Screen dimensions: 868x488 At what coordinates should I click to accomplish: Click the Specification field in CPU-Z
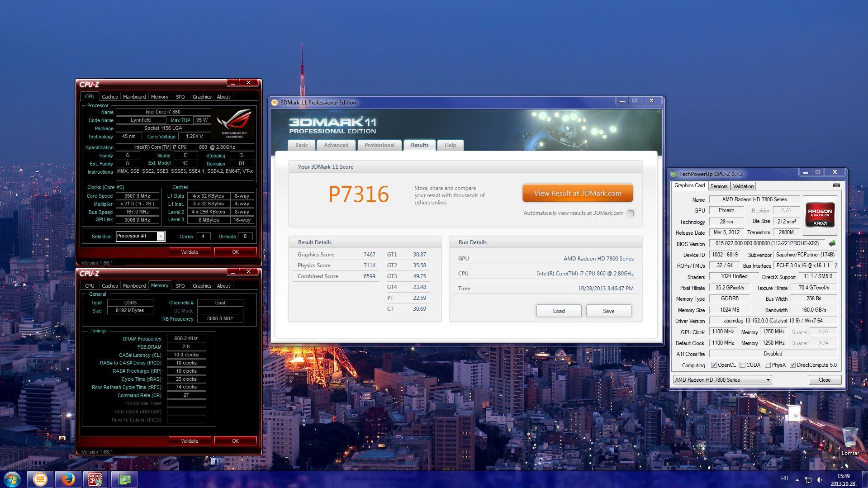pyautogui.click(x=185, y=147)
